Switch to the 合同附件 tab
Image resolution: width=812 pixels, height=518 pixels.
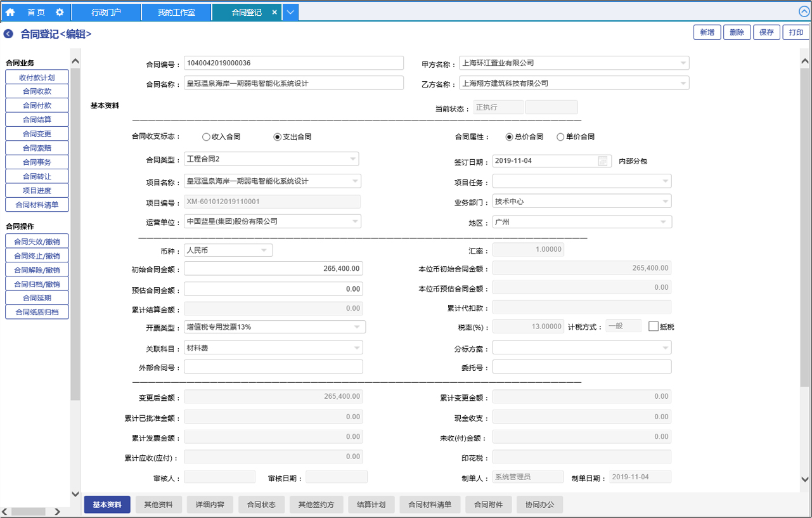pos(488,505)
